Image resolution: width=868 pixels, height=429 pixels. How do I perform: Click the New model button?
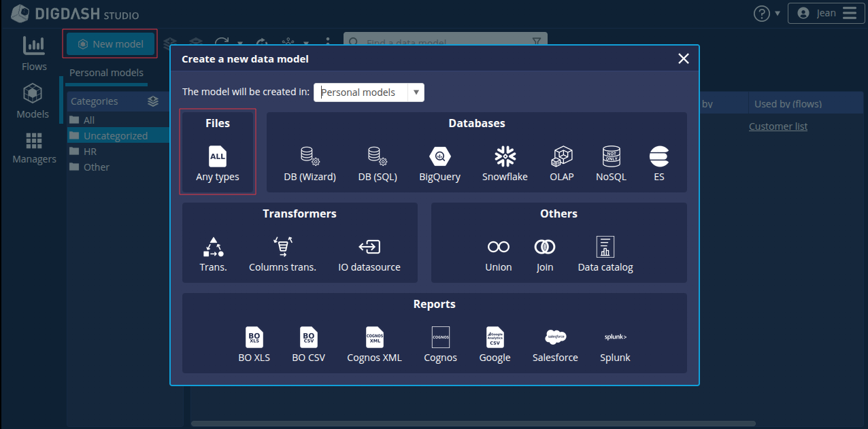tap(111, 44)
